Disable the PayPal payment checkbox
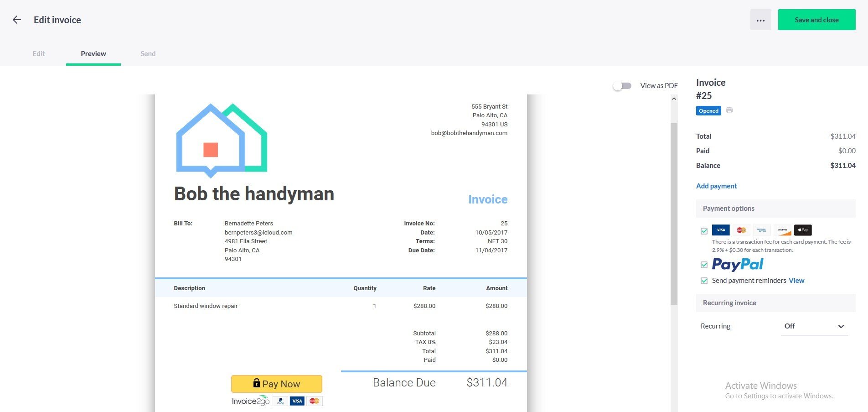The image size is (868, 412). click(704, 265)
